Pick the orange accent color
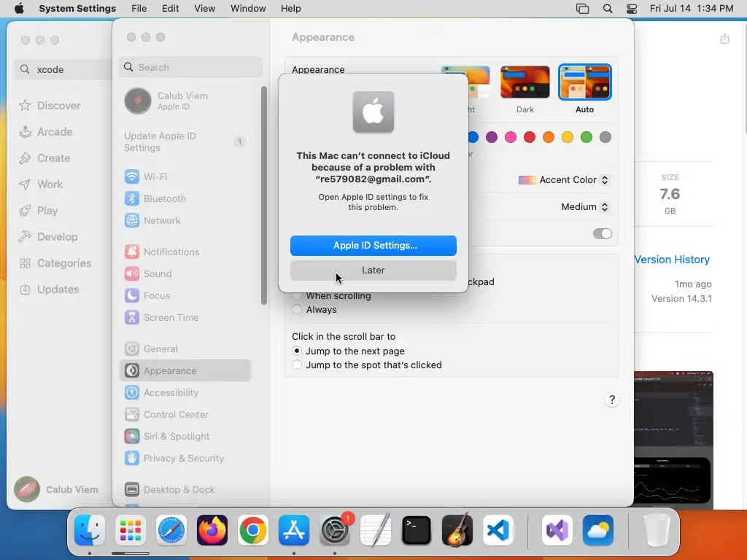Image resolution: width=747 pixels, height=560 pixels. click(549, 138)
